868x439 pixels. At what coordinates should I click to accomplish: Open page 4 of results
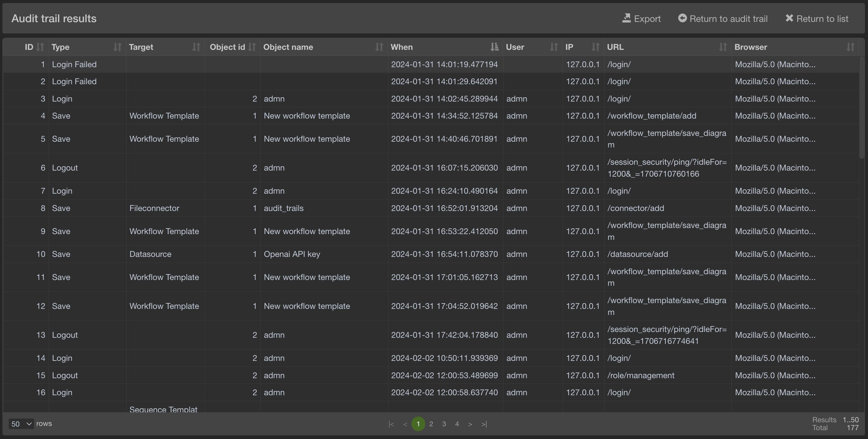(x=457, y=424)
